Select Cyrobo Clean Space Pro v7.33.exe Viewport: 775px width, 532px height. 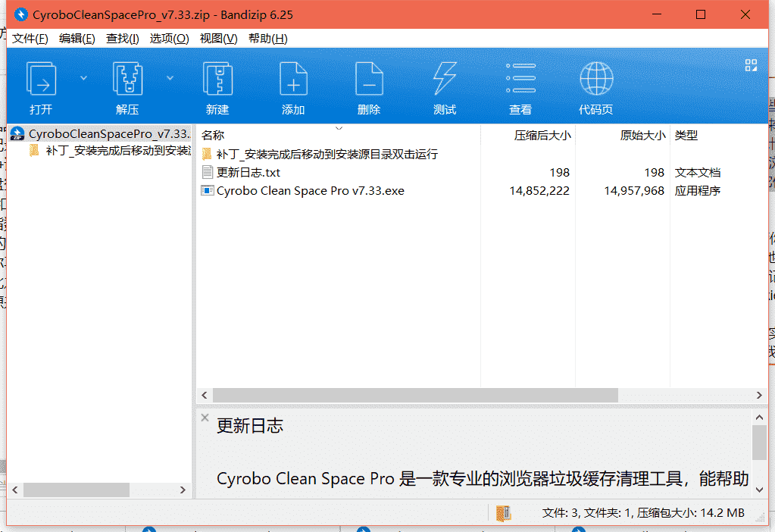click(x=310, y=191)
